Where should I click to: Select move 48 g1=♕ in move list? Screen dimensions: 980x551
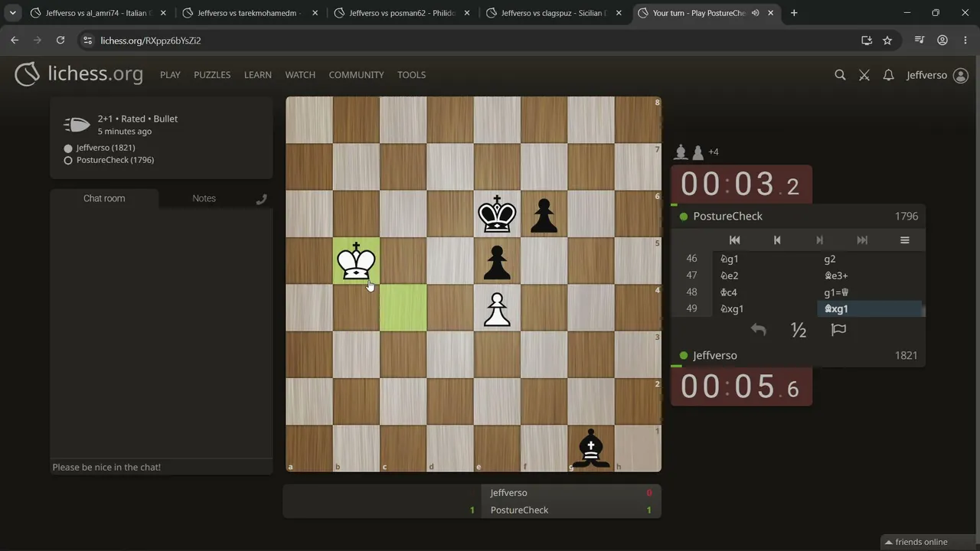871,292
